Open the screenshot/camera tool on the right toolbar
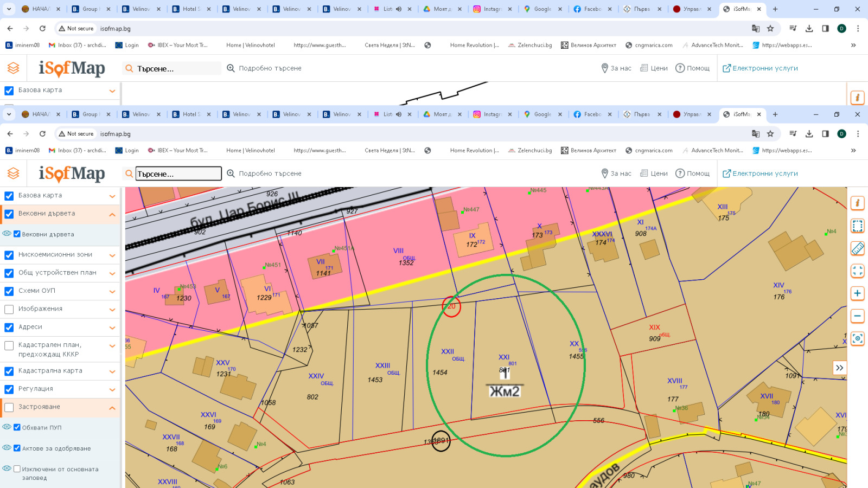868x488 pixels. pyautogui.click(x=857, y=339)
